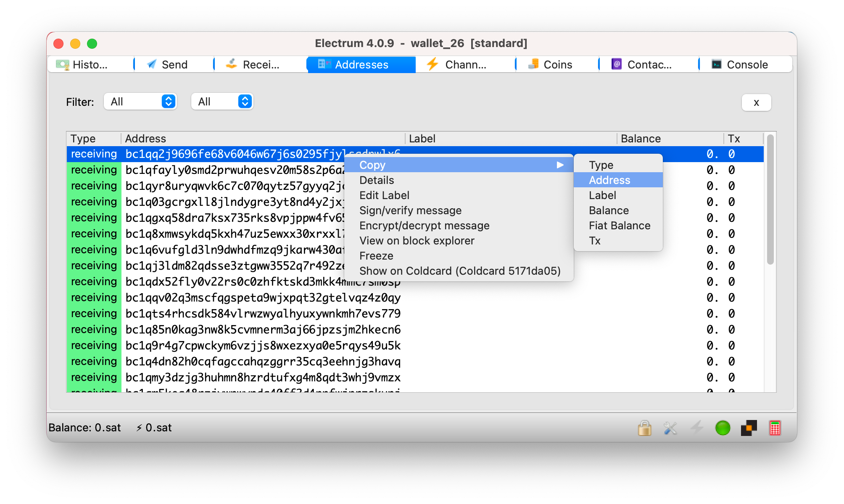Expand the Copy submenu

coord(459,165)
